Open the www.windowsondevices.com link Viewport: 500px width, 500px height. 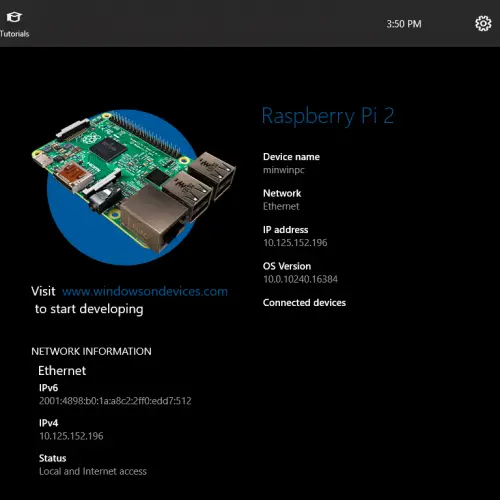(x=145, y=291)
